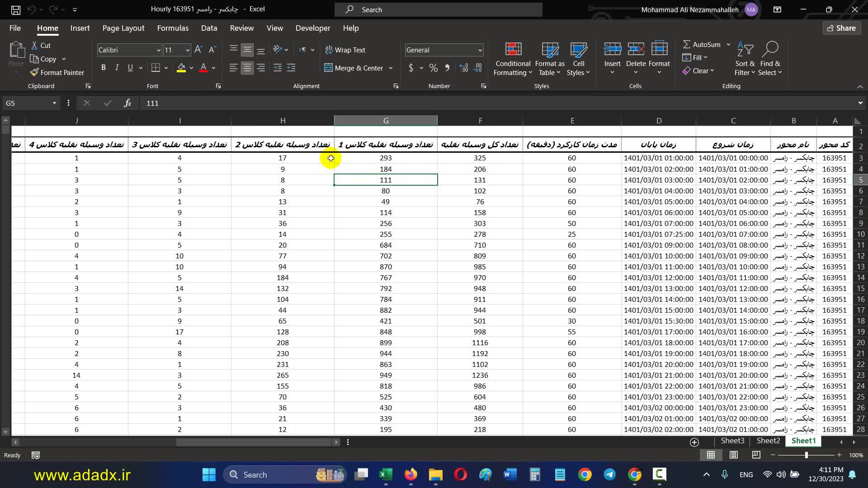Click the Share button
This screenshot has height=488, width=868.
(x=841, y=28)
